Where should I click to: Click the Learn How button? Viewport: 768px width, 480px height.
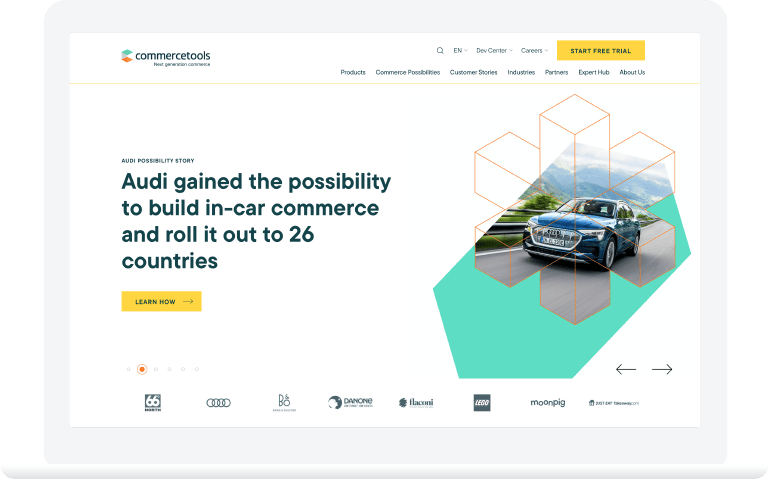coord(162,302)
